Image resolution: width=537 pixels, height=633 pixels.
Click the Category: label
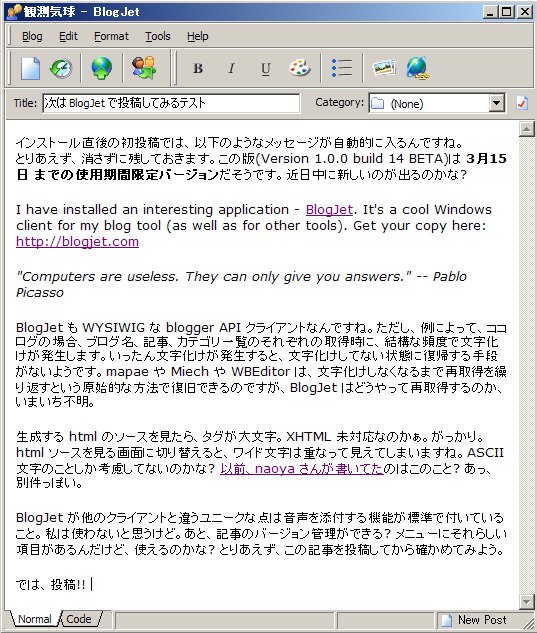(340, 103)
